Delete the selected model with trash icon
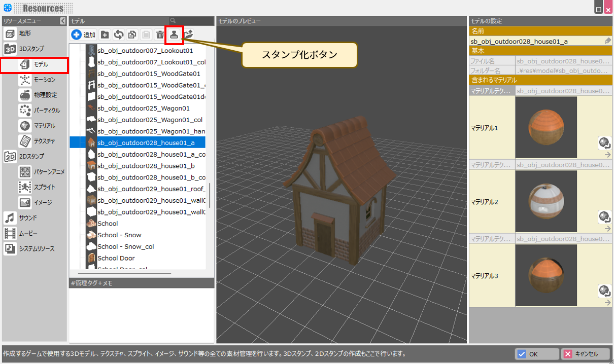Screen dimensions: 614x364 click(x=160, y=35)
